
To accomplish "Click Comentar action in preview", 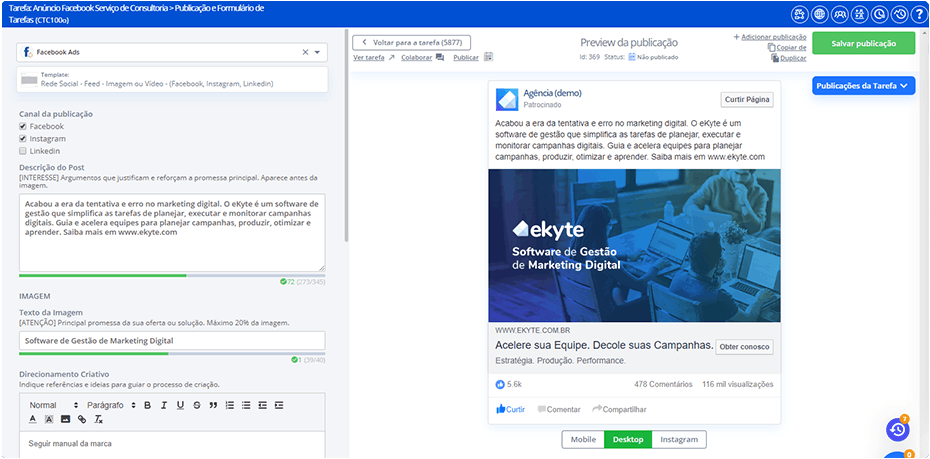I will 559,409.
